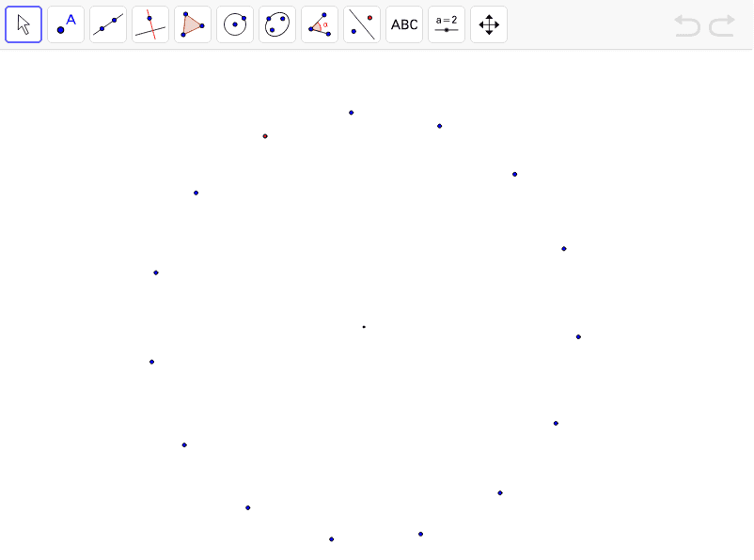Click the small point at the circle's center

(364, 326)
